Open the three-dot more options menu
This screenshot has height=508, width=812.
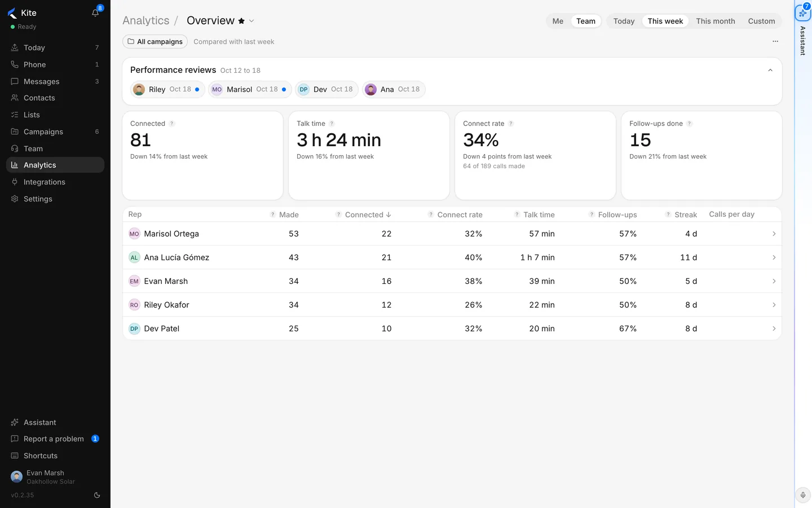pyautogui.click(x=775, y=41)
